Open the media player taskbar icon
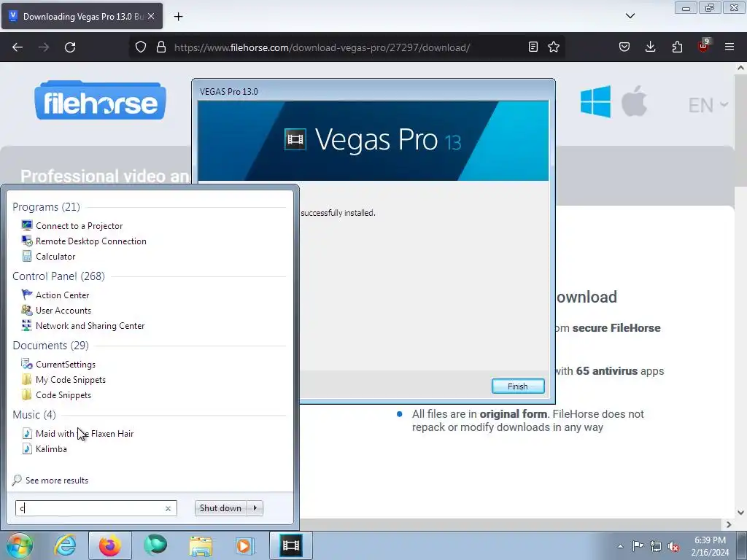 tap(246, 545)
